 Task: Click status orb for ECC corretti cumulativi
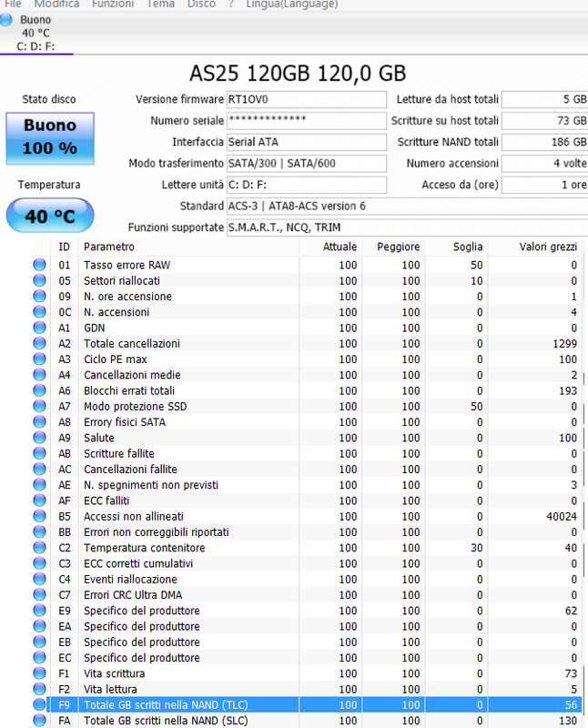click(39, 563)
